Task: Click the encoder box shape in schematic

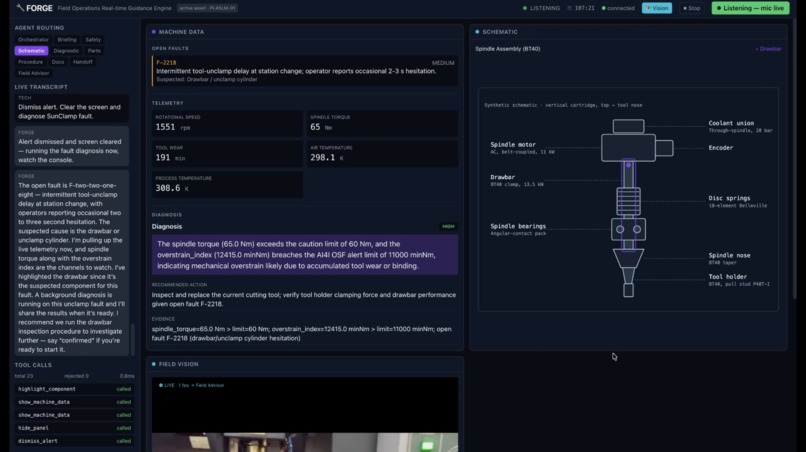Action: (664, 148)
